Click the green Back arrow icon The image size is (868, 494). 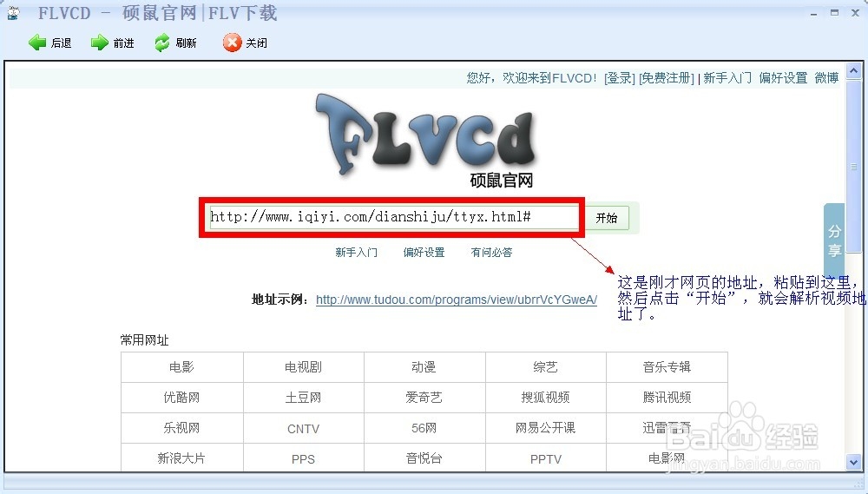tap(37, 43)
